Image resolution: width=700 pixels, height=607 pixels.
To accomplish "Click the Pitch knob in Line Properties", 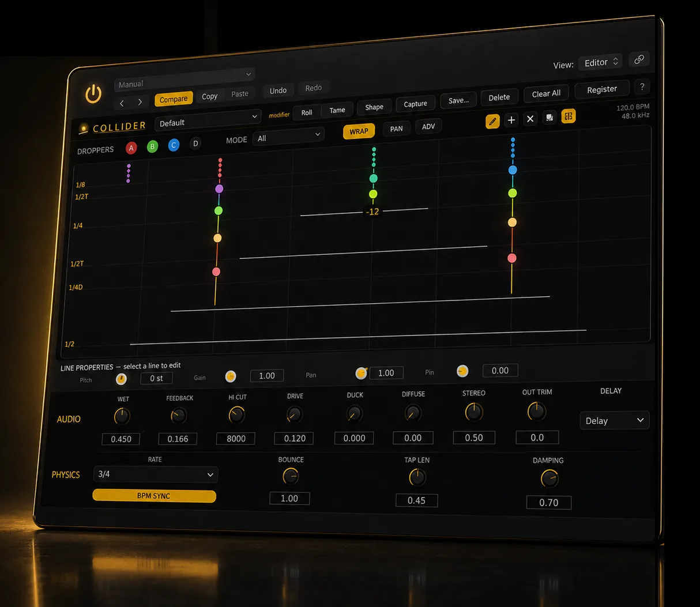I will coord(121,379).
